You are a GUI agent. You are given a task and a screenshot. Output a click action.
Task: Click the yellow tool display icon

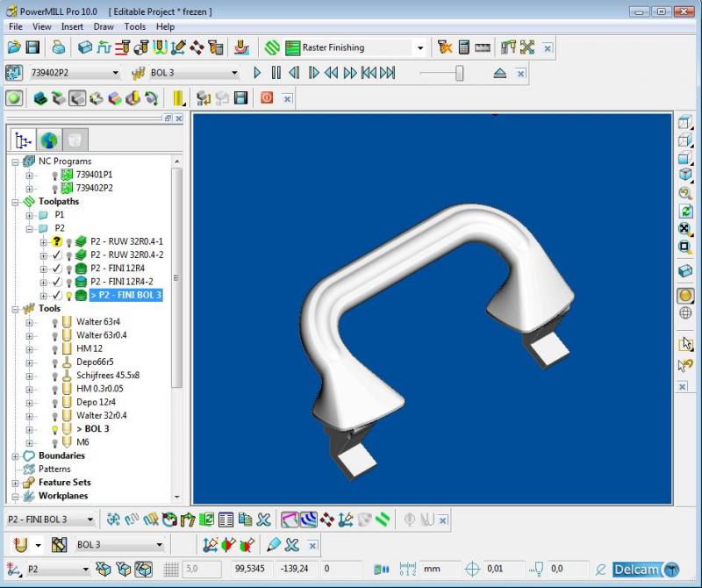coord(178,98)
